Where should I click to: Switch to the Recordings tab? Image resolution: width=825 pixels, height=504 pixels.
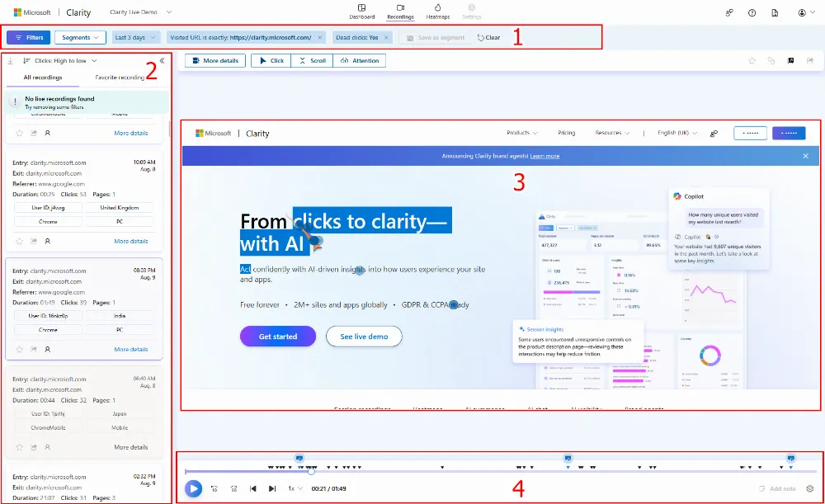tap(400, 12)
